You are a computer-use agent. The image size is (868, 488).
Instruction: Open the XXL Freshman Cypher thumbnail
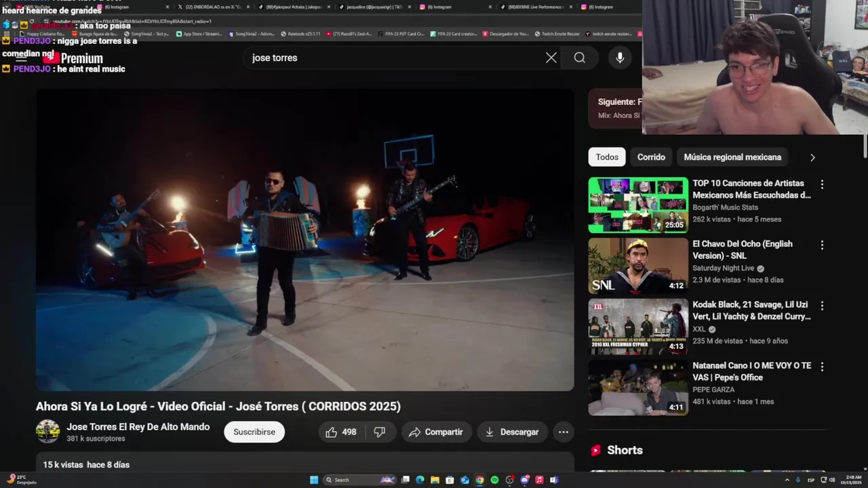(x=638, y=327)
